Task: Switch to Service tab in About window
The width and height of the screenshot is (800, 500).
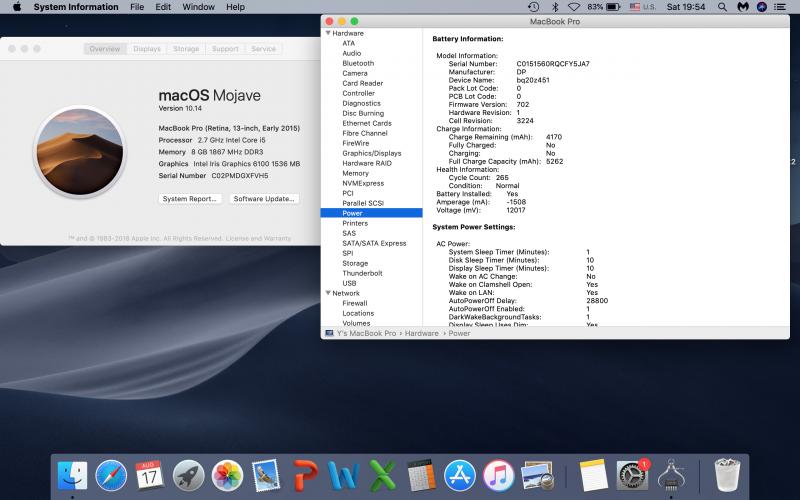Action: tap(263, 49)
